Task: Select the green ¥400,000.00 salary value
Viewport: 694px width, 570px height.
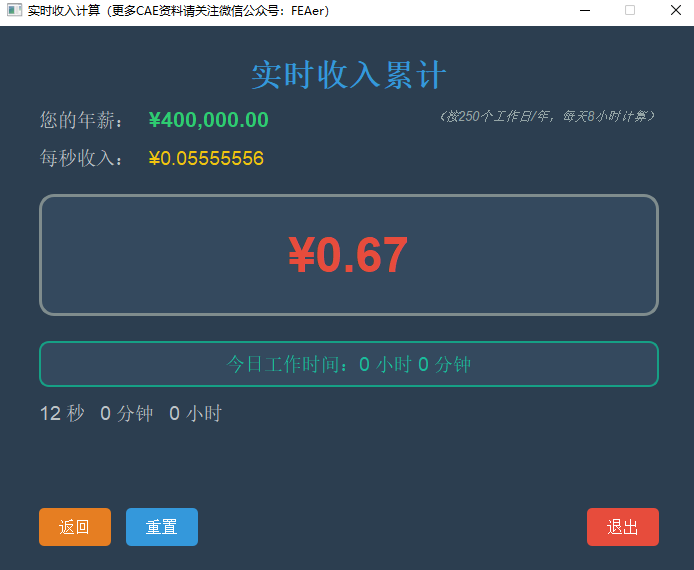Action: pyautogui.click(x=208, y=120)
